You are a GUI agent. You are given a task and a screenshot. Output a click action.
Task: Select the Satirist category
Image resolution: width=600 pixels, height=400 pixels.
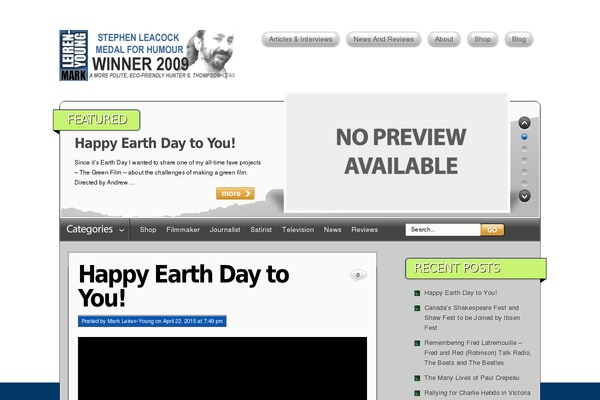(261, 230)
